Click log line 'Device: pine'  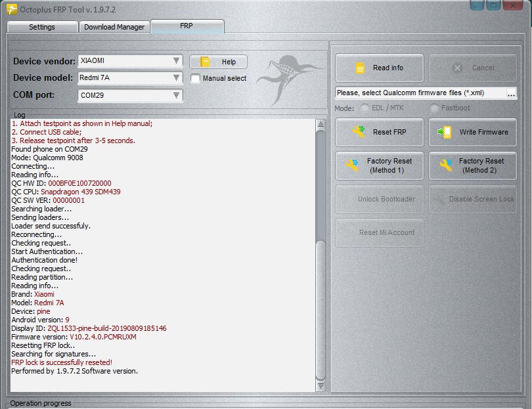click(x=31, y=311)
